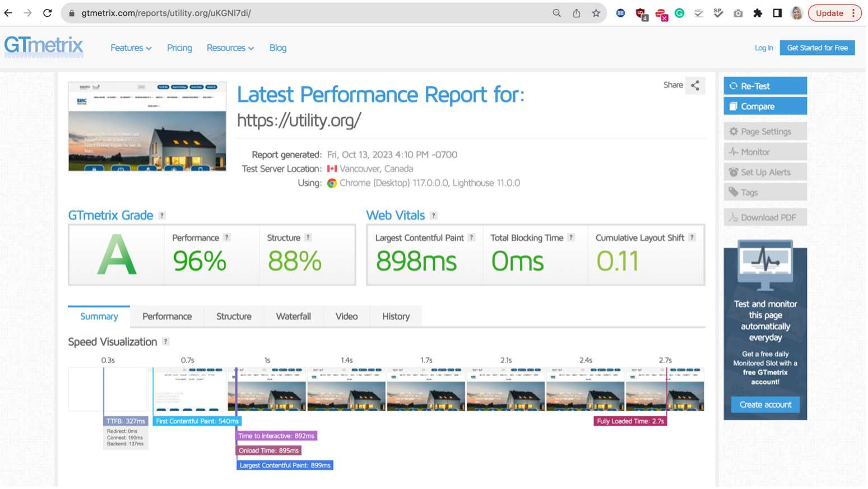Click the Web Vitals help question mark
The image size is (868, 489).
(433, 216)
